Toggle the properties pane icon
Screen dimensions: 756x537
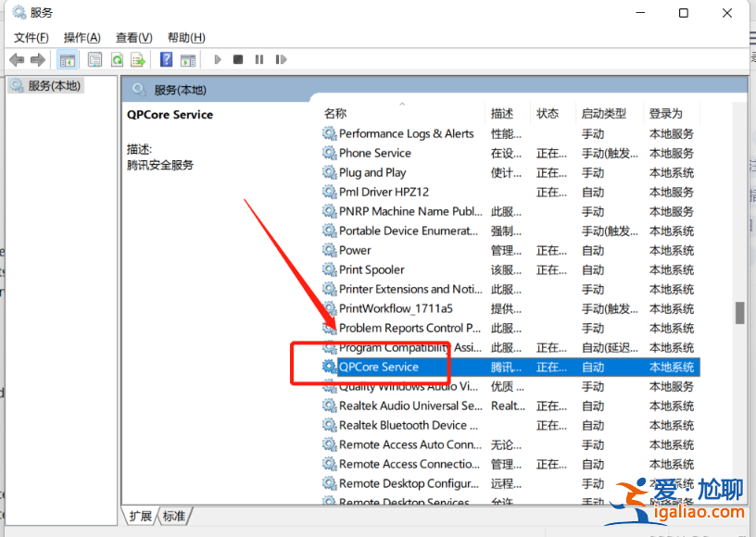pyautogui.click(x=94, y=58)
